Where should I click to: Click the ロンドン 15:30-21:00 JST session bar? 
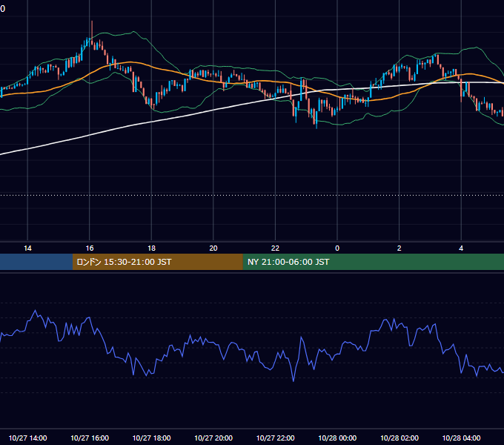tap(157, 262)
